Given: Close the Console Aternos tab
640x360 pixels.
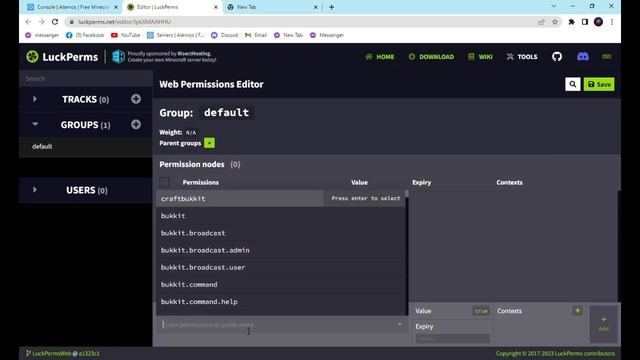Looking at the screenshot, I should [116, 7].
